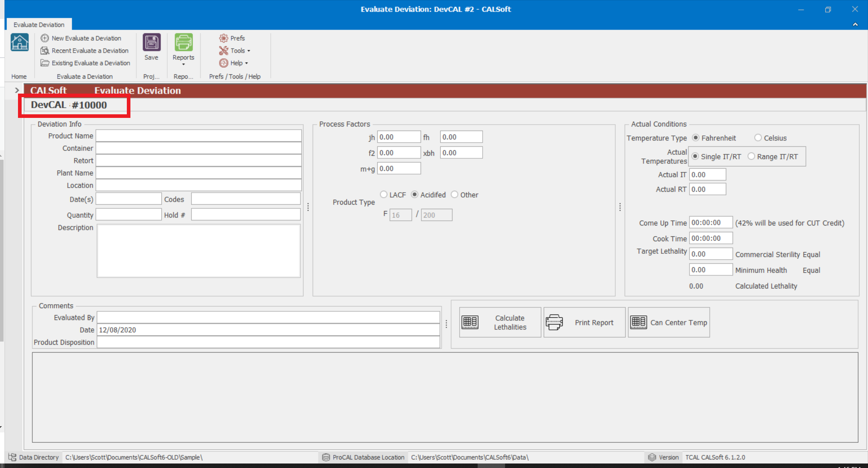This screenshot has width=868, height=468.
Task: Click the m+g value field
Action: tap(399, 168)
